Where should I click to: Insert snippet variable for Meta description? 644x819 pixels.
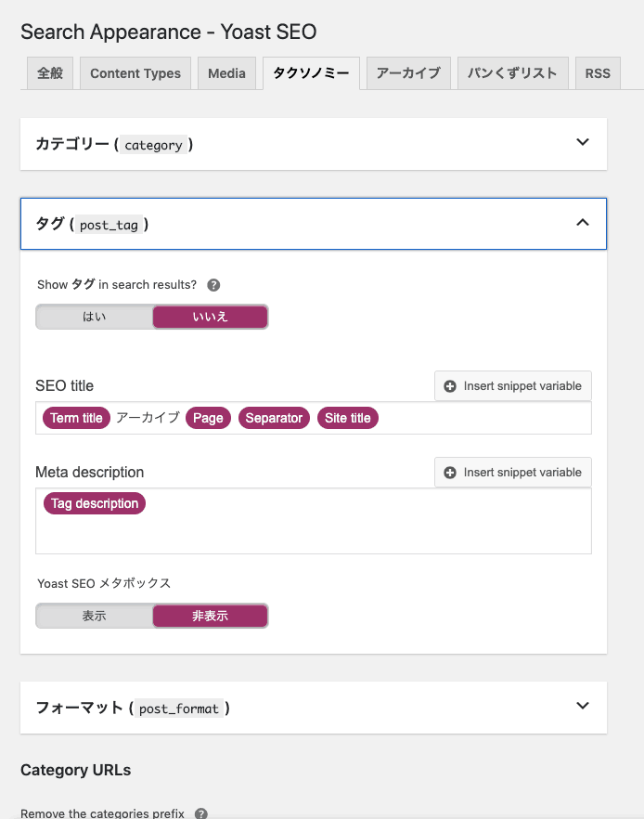pos(512,472)
